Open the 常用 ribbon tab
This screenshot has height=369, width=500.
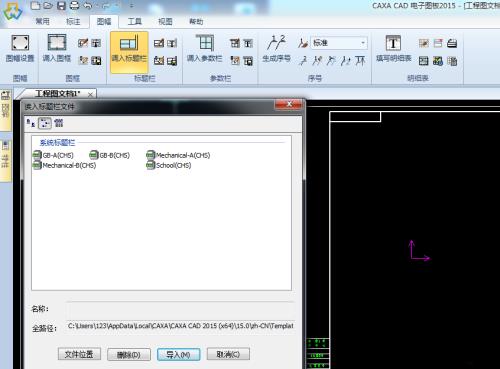click(42, 22)
